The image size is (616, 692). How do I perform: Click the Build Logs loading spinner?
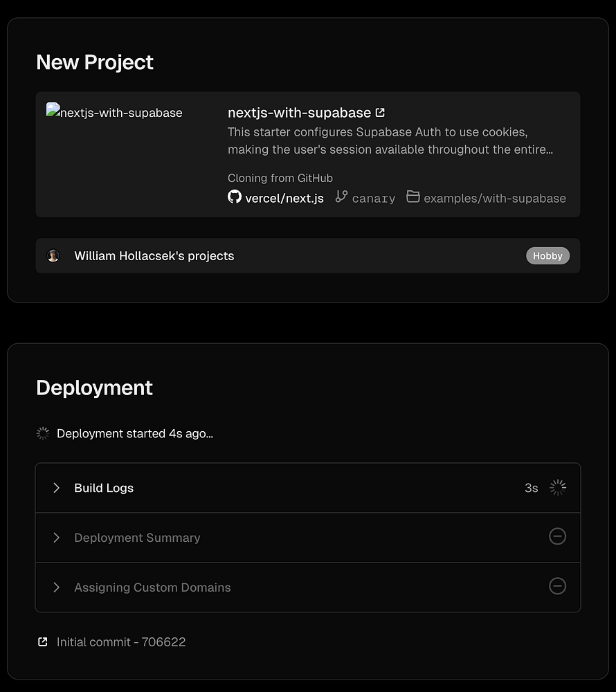[x=558, y=488]
